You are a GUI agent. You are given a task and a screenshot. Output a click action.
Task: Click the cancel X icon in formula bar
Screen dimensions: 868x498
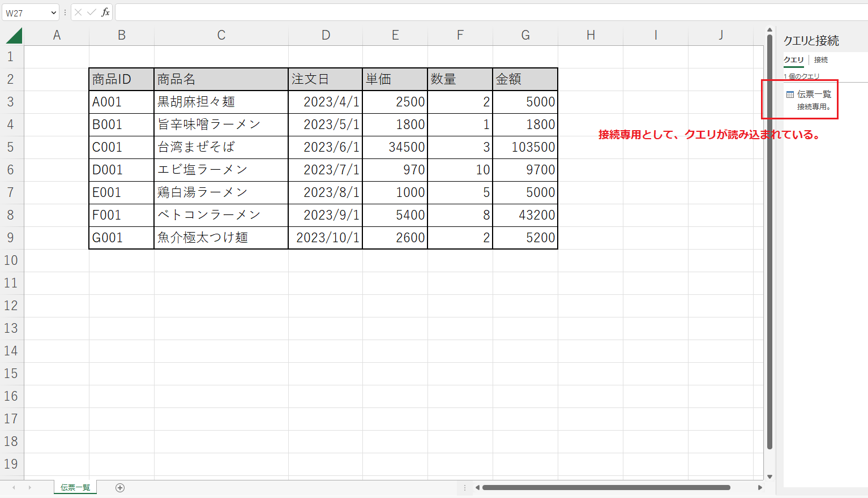[78, 12]
